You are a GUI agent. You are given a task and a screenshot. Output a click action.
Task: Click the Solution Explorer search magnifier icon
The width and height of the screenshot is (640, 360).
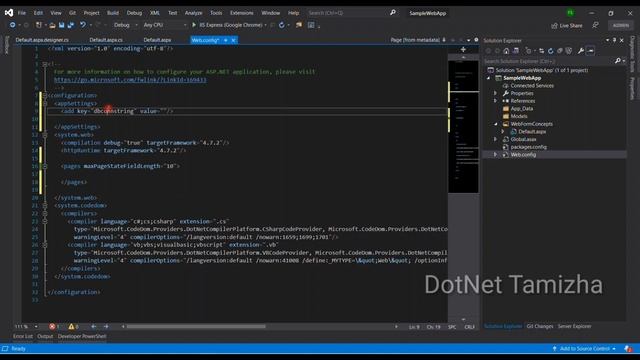click(x=618, y=61)
